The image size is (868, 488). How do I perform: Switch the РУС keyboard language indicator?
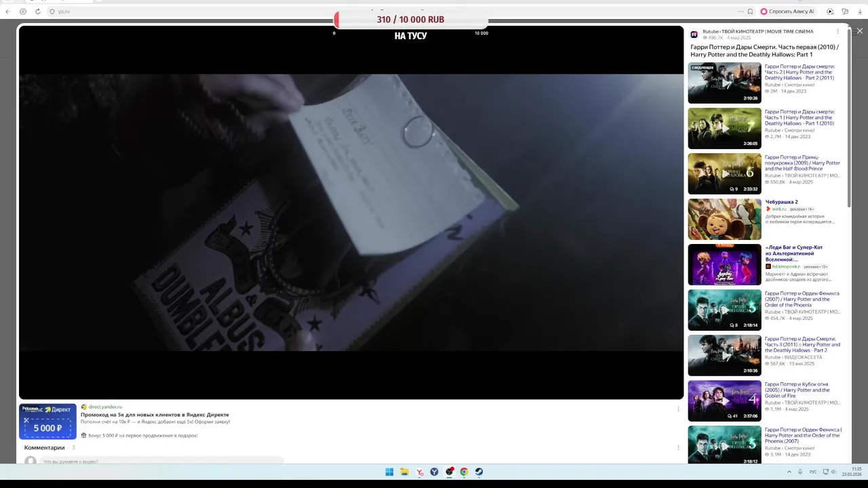813,472
